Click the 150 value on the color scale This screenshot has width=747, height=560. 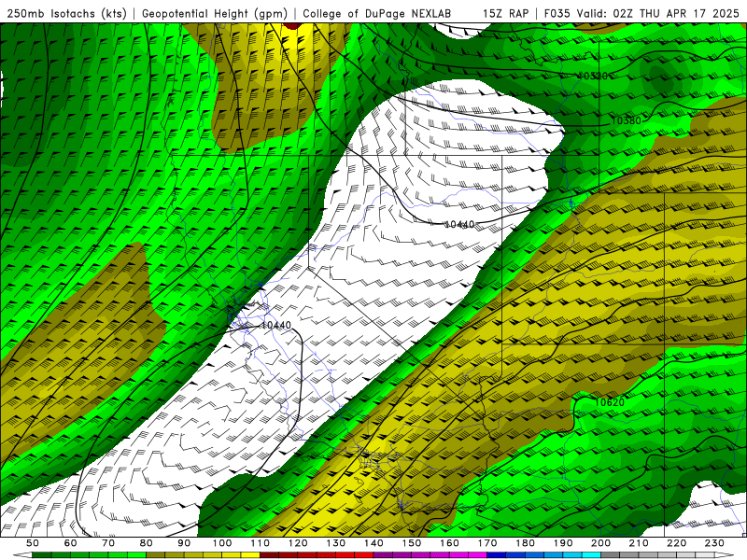click(x=411, y=543)
